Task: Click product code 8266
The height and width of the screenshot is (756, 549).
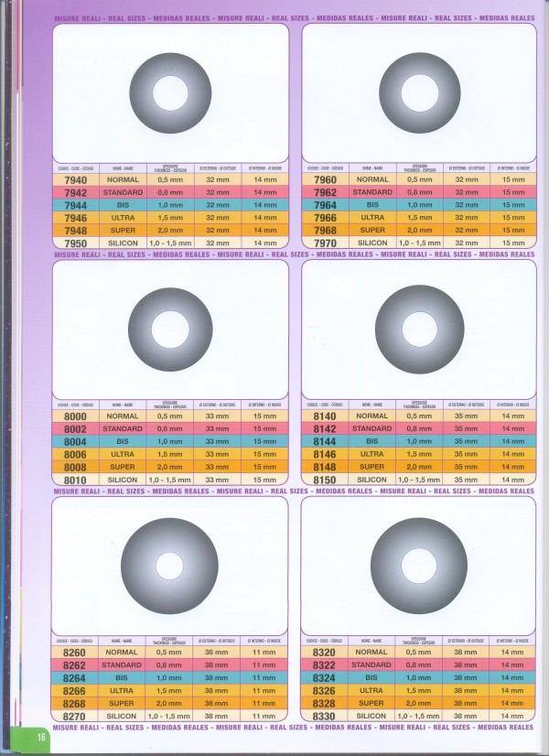Action: click(x=74, y=691)
